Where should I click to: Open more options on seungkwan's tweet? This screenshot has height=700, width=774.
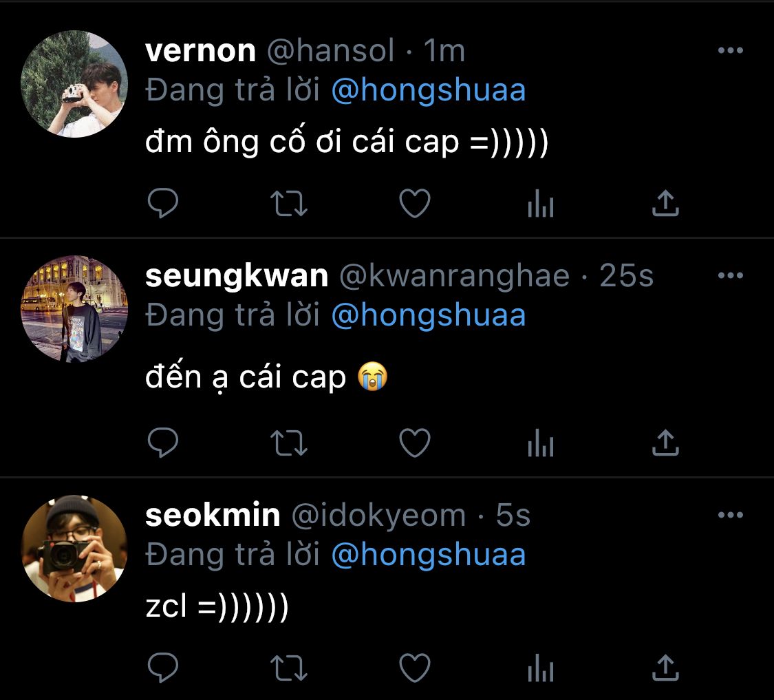[x=731, y=275]
